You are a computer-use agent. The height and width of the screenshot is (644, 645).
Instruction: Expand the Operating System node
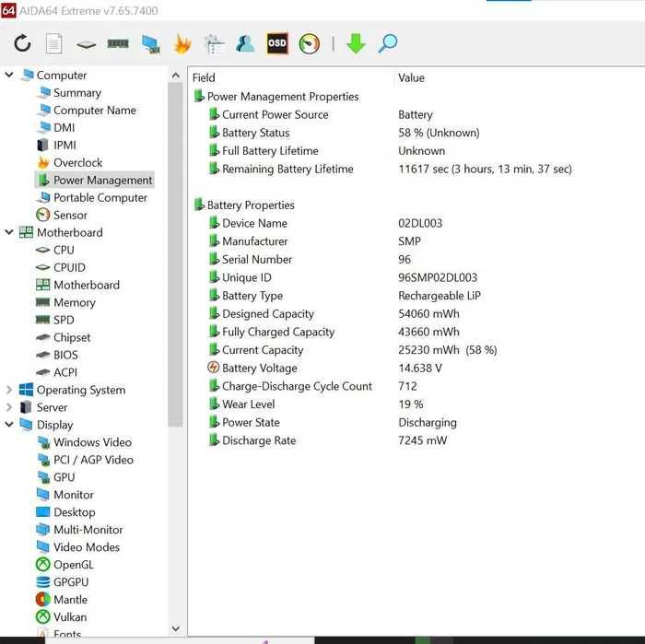pyautogui.click(x=9, y=390)
